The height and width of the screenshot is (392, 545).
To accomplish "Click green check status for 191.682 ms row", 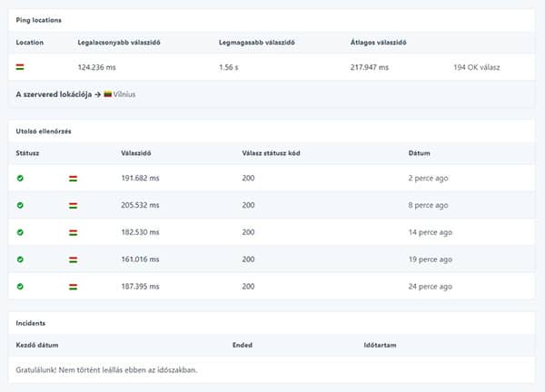I will (20, 178).
